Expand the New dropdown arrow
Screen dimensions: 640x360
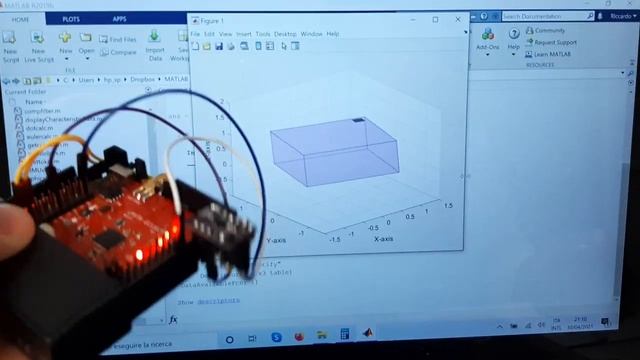pyautogui.click(x=66, y=60)
